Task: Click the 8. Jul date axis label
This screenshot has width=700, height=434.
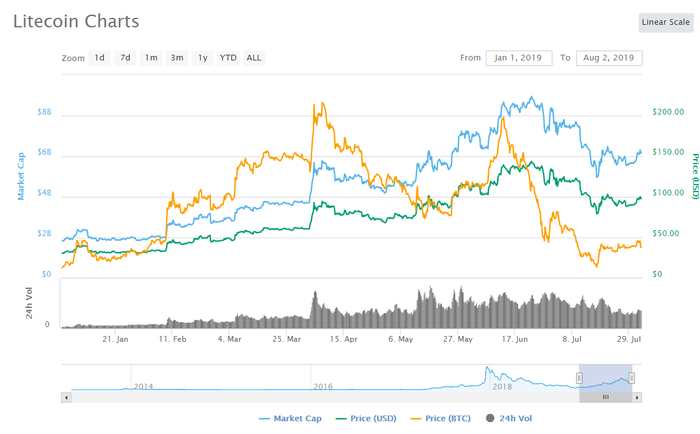Action: pos(572,339)
